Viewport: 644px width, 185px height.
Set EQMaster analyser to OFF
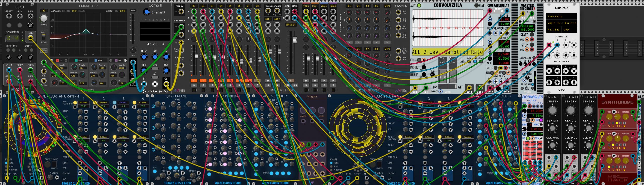tap(64, 11)
